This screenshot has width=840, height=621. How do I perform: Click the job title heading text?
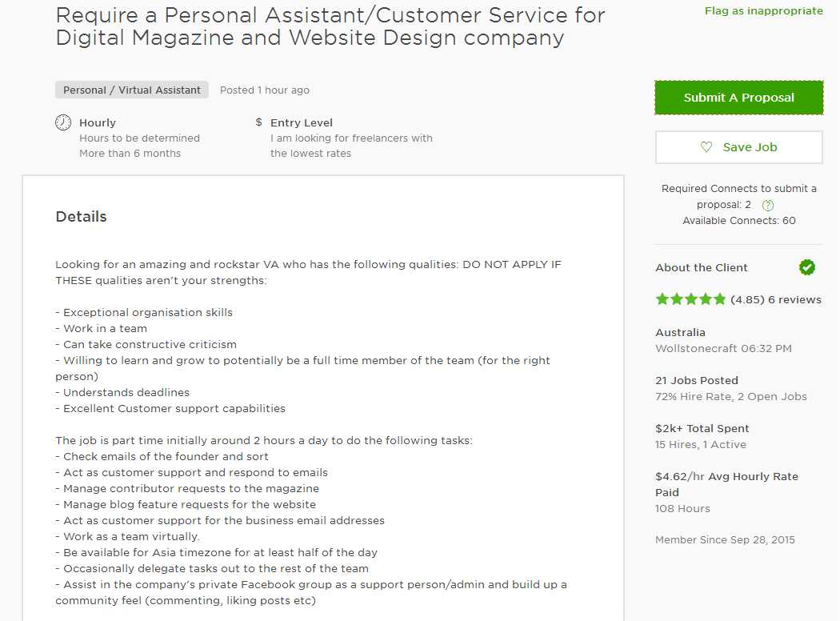point(330,26)
